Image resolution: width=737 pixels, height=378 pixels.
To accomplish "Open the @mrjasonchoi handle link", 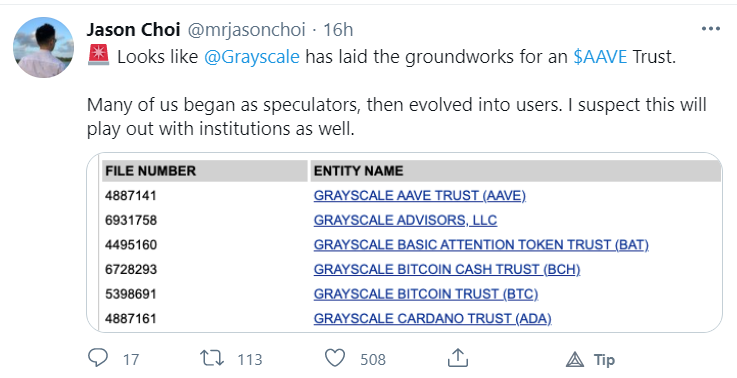I will coord(247,30).
